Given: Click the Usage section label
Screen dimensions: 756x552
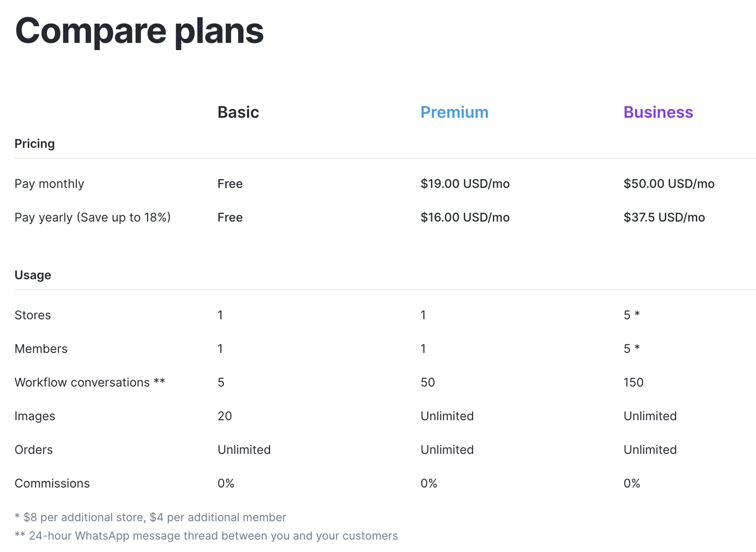Looking at the screenshot, I should coord(33,275).
